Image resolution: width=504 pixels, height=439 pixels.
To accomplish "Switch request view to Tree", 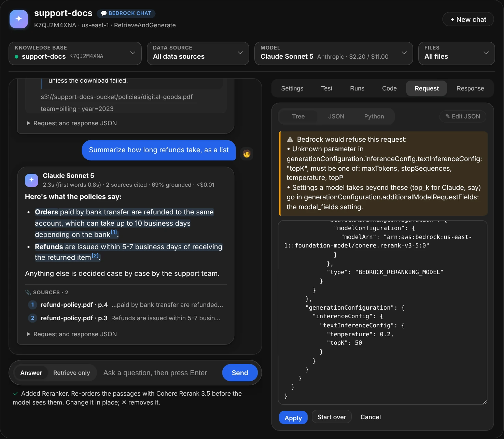I will coord(298,116).
